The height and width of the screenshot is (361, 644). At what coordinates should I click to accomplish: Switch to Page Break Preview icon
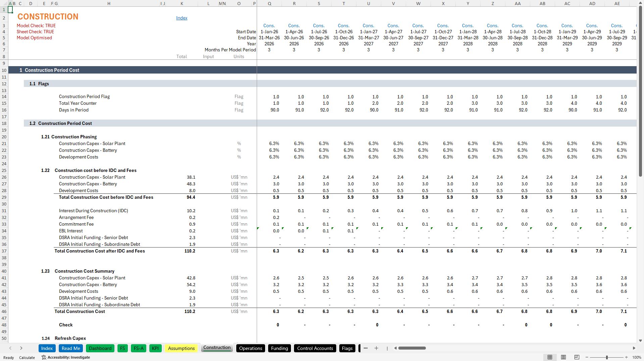[x=577, y=357]
